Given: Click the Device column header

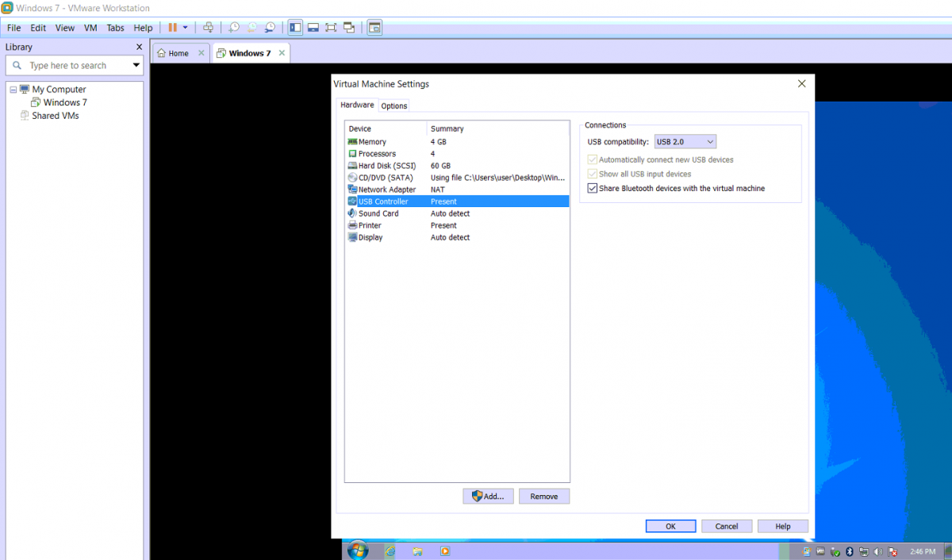Looking at the screenshot, I should (386, 128).
